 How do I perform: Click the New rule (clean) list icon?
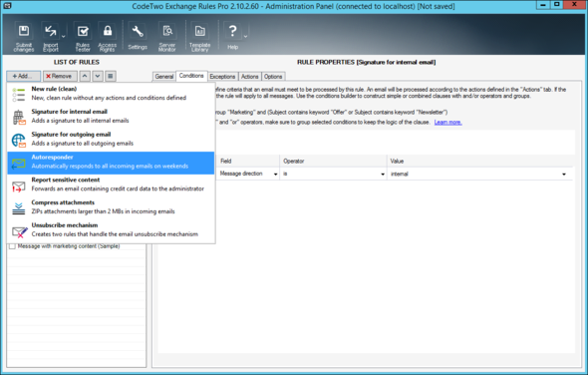(x=18, y=95)
